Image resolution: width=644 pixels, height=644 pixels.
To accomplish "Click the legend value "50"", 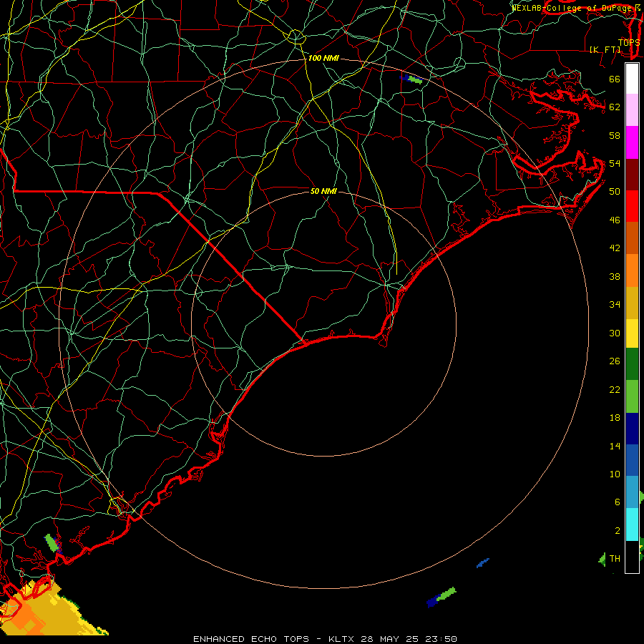I will (x=615, y=191).
